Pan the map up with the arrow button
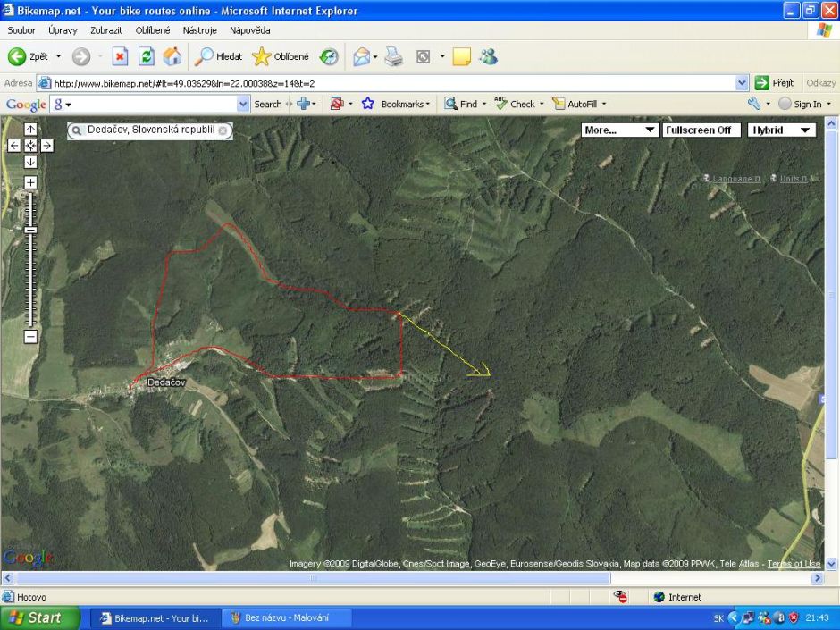840x630 pixels. point(30,130)
